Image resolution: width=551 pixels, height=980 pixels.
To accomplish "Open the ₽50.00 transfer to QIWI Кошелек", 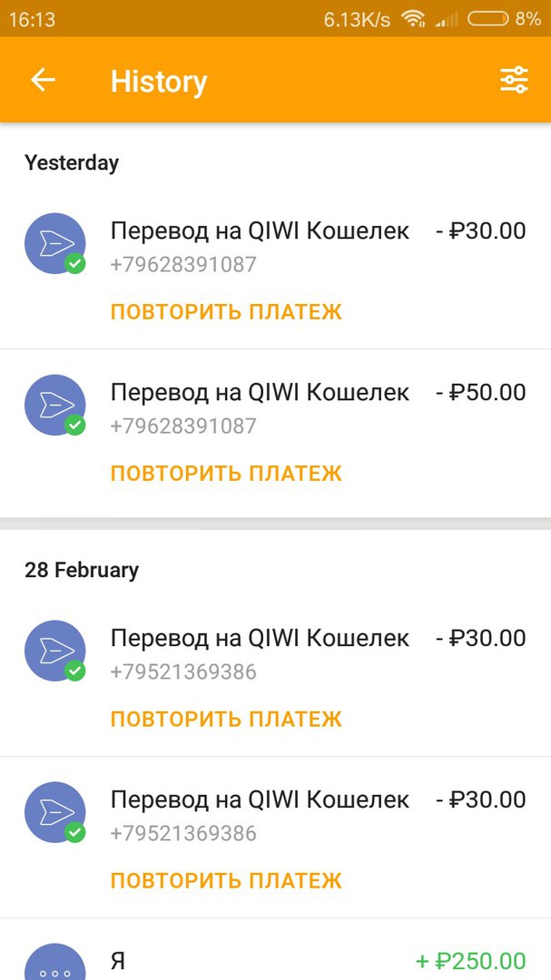I will pyautogui.click(x=260, y=393).
